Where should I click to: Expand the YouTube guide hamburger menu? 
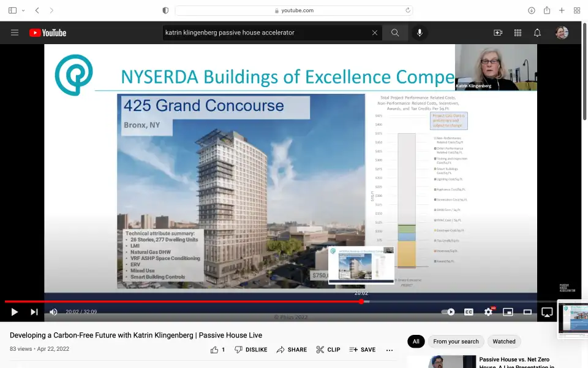[15, 33]
